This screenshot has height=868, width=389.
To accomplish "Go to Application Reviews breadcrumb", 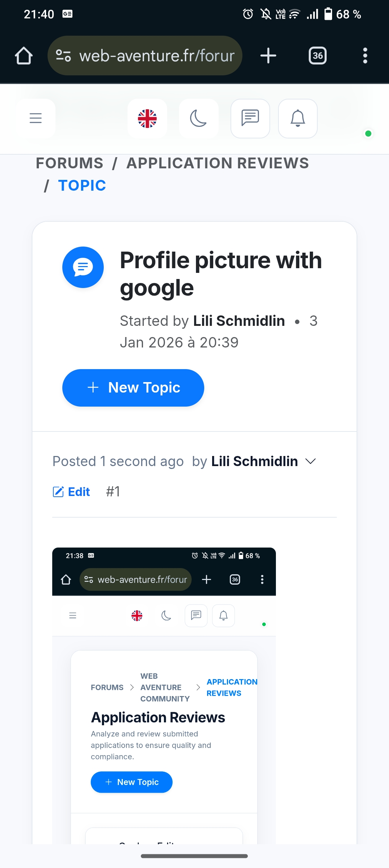I will 218,163.
